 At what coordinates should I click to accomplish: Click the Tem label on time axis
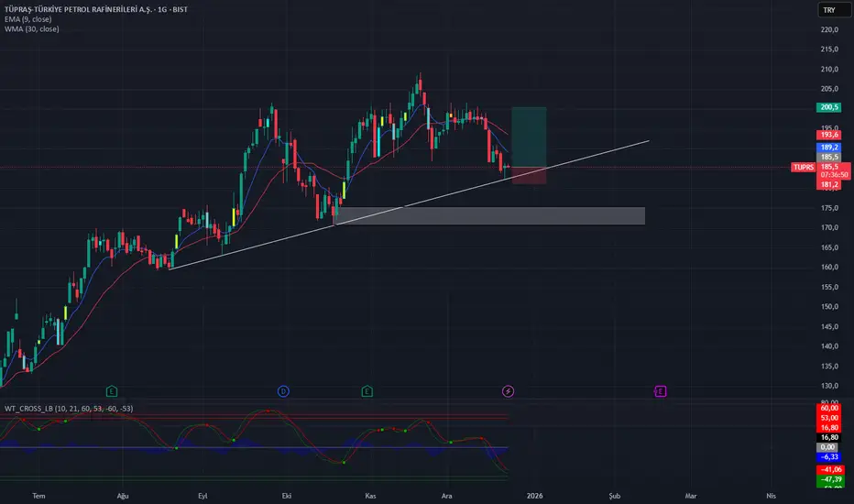pos(38,496)
